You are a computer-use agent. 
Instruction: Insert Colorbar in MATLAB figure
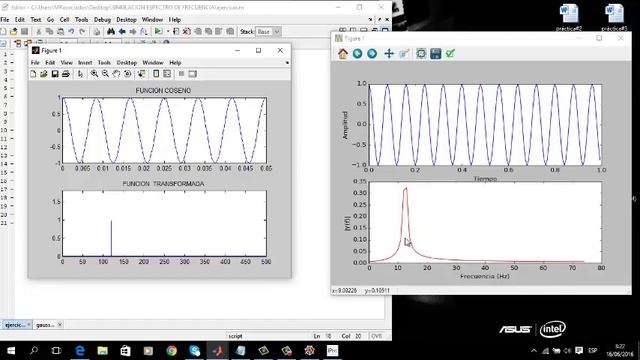pos(156,74)
